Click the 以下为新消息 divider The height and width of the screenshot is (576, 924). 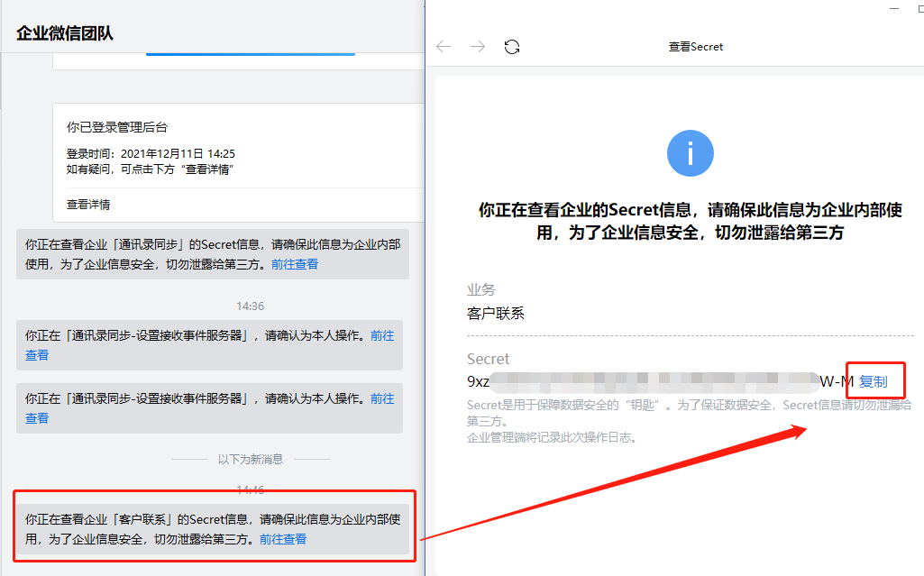click(x=250, y=459)
